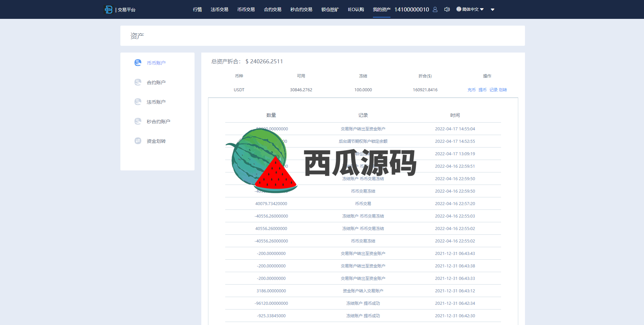Click 记录 link for USDT
Viewport: 644px width, 325px height.
(494, 90)
